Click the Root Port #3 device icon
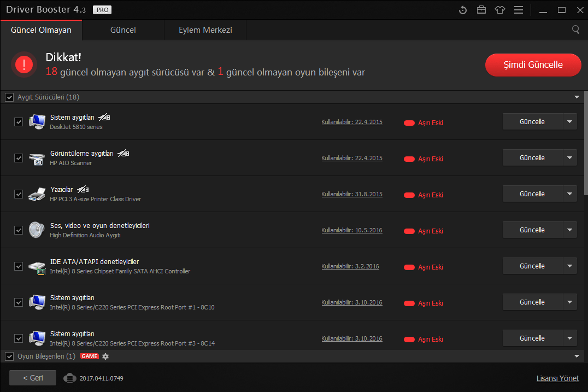This screenshot has height=392, width=588. [x=37, y=338]
